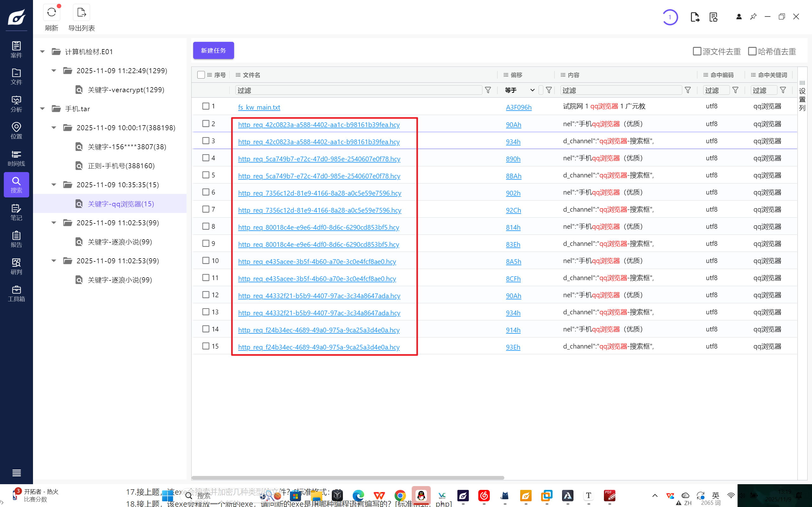Open the 工具箱 toolbox sidebar icon
Screen dimensions: 812x507
click(x=16, y=293)
